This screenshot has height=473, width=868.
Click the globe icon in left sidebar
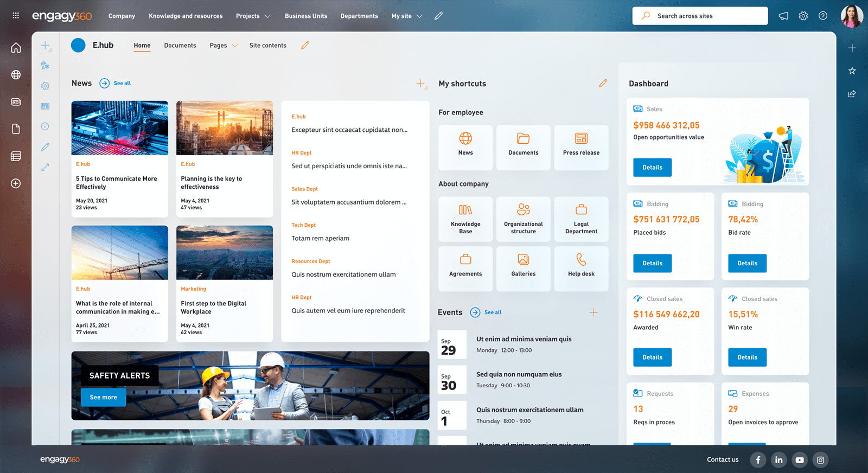click(16, 75)
